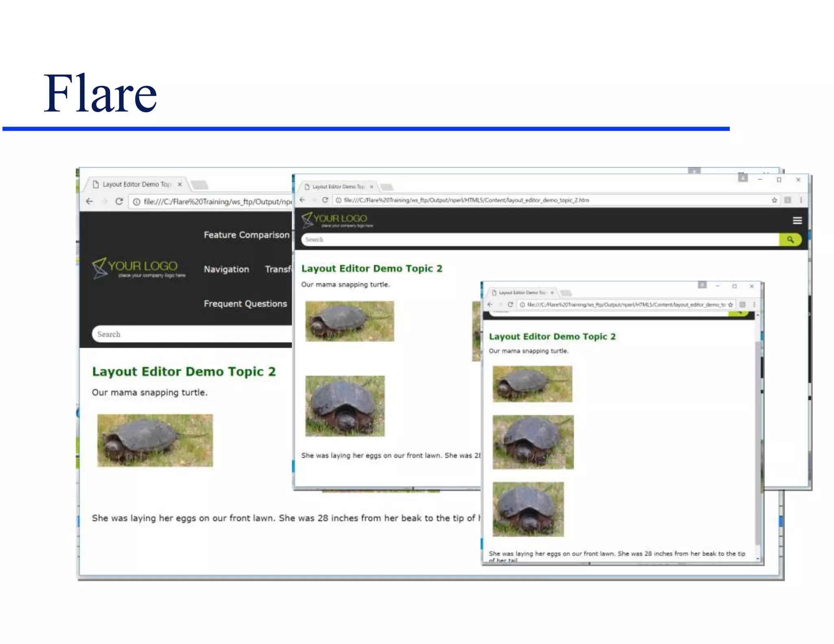This screenshot has width=834, height=644.
Task: Open Navigation menu item
Action: 226,269
